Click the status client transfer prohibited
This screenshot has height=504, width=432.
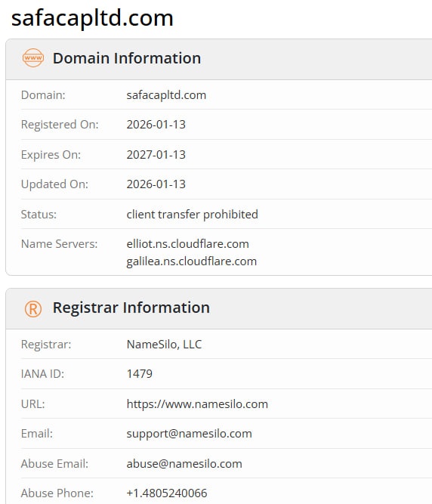(192, 215)
